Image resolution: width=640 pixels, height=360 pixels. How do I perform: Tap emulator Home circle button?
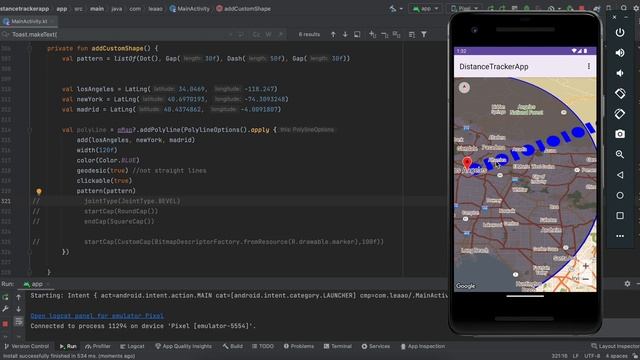tap(620, 195)
